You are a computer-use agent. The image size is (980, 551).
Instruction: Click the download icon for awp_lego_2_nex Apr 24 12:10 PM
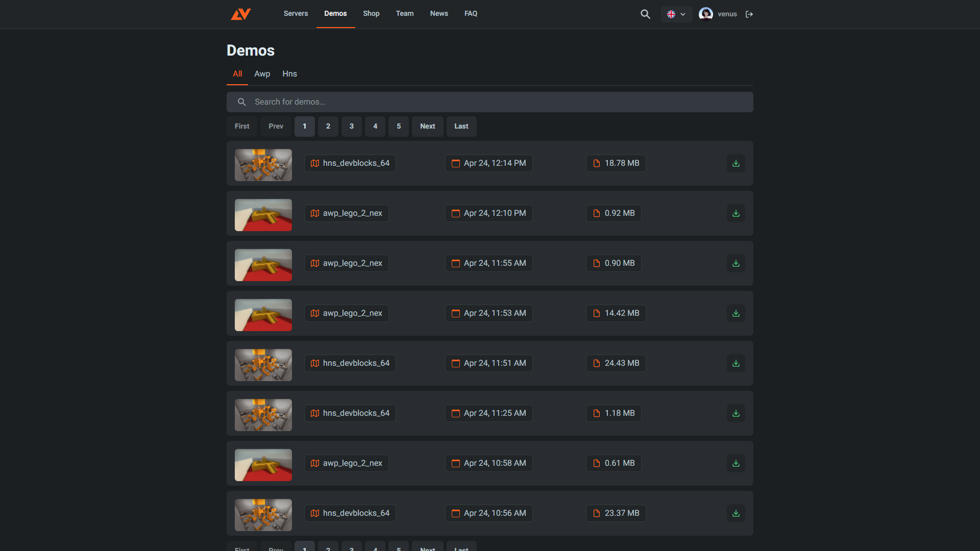point(736,213)
